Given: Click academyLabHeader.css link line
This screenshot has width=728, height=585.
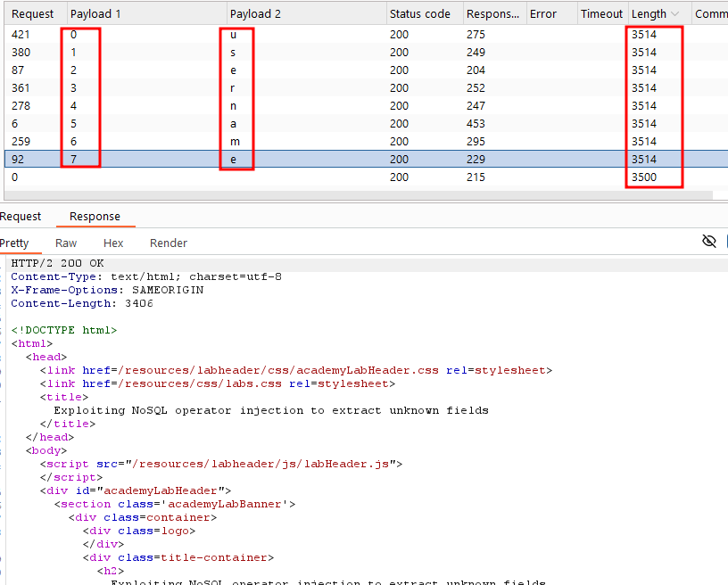Looking at the screenshot, I should pos(296,370).
